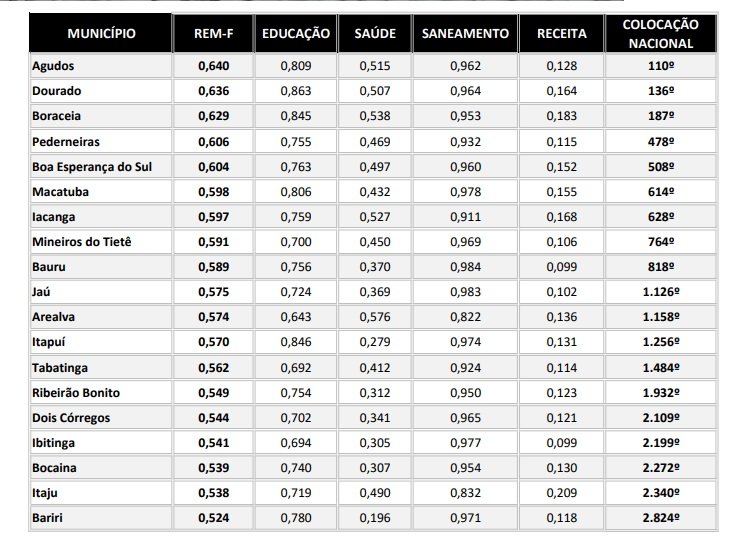Click the SANEAMENTO column header
The height and width of the screenshot is (538, 733).
465,34
